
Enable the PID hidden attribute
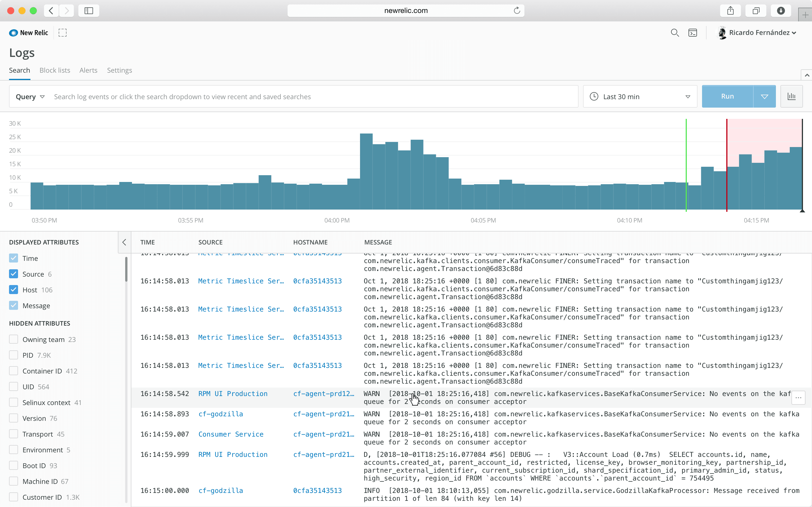[14, 355]
